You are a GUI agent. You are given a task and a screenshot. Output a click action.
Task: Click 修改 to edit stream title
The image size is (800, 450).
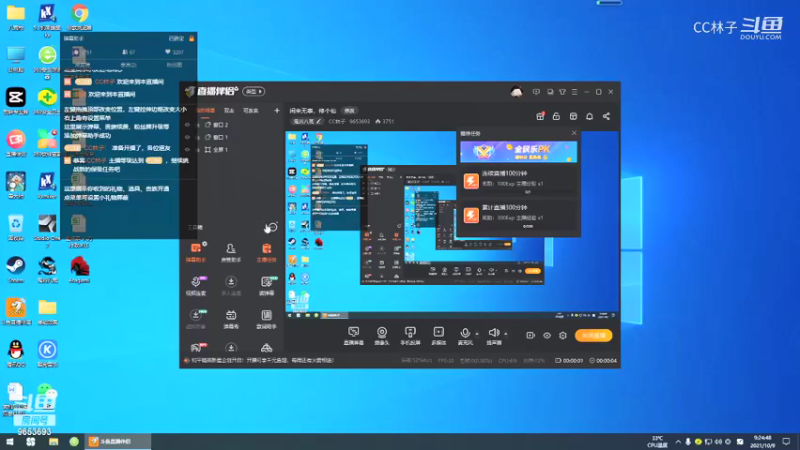click(x=349, y=110)
